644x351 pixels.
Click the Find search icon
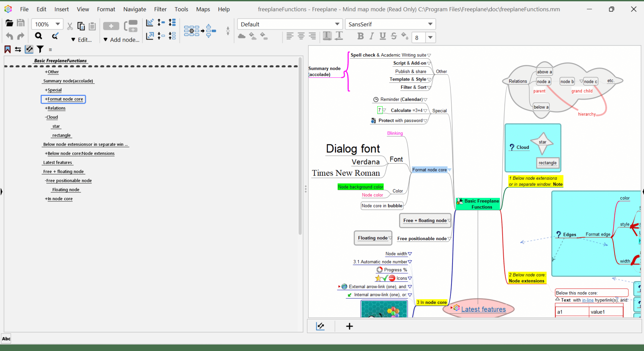pos(38,36)
